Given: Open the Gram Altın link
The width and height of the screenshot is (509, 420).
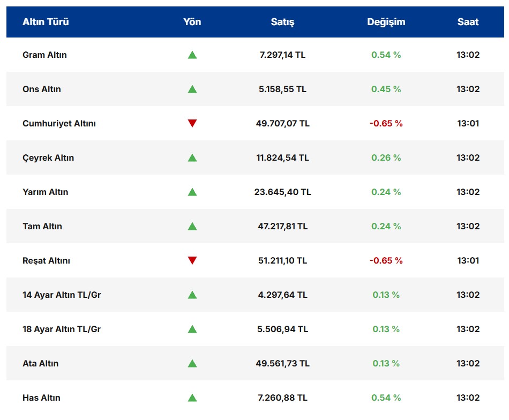Looking at the screenshot, I should (44, 55).
